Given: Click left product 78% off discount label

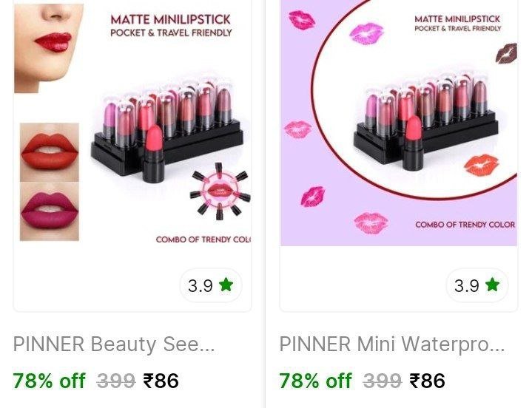Looking at the screenshot, I should 49,380.
